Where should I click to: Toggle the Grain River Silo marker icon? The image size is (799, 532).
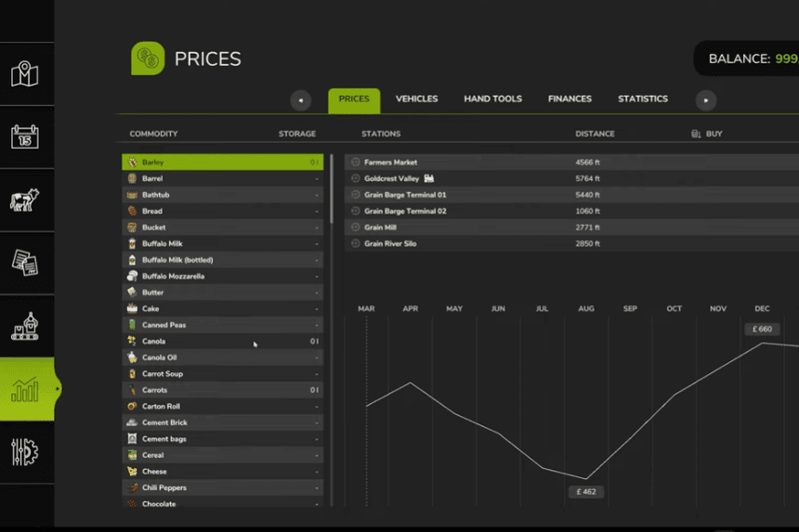(355, 243)
